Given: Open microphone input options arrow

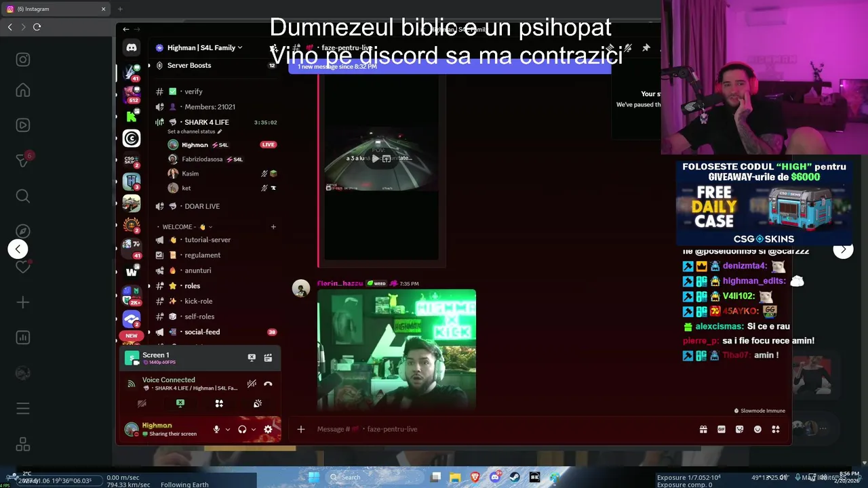Looking at the screenshot, I should [x=227, y=429].
